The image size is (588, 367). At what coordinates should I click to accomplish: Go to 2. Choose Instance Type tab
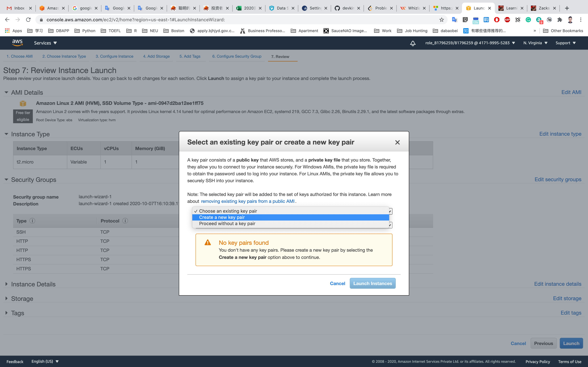click(64, 56)
